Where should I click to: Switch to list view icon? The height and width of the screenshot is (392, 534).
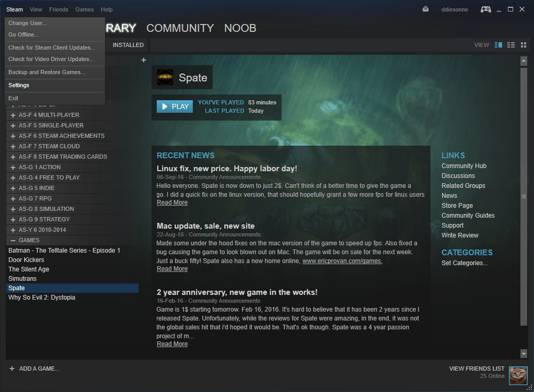coord(511,45)
